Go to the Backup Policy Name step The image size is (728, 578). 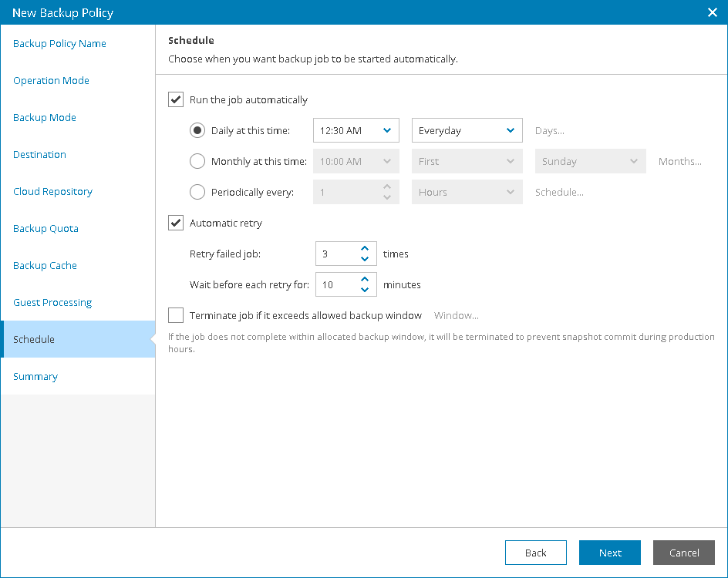(59, 44)
